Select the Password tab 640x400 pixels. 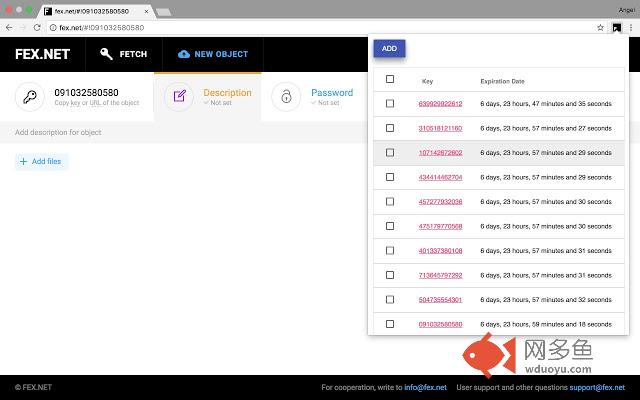pos(312,97)
